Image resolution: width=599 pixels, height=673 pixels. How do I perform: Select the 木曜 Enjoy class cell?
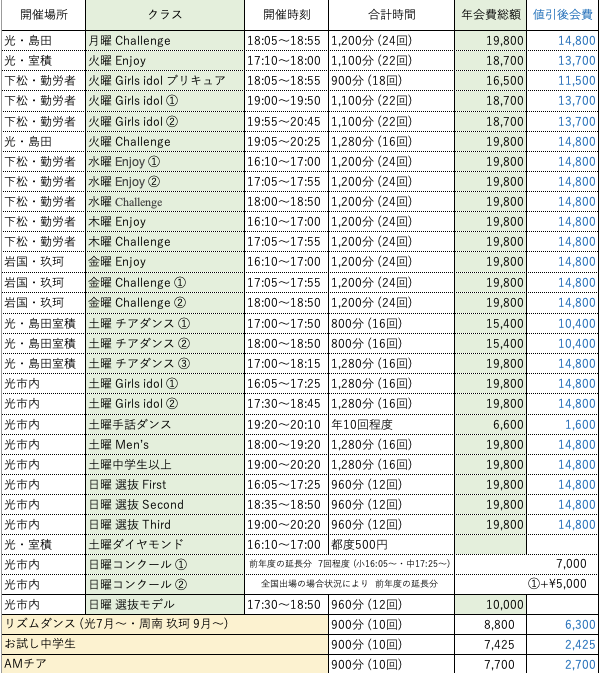(x=165, y=222)
